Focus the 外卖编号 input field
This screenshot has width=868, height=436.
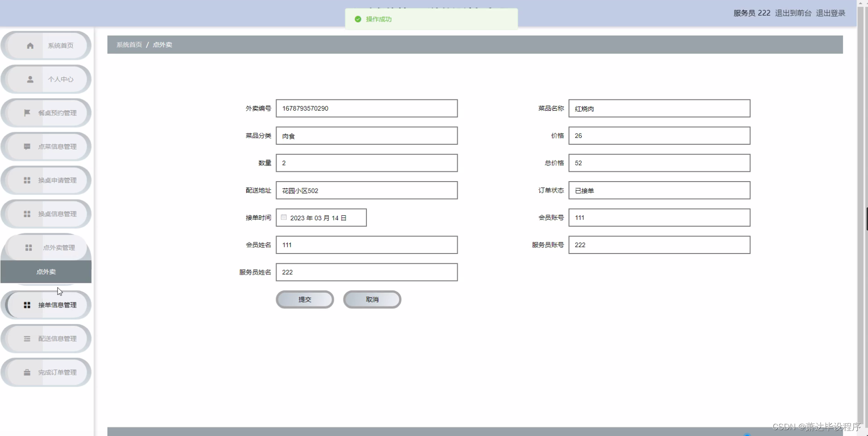367,108
